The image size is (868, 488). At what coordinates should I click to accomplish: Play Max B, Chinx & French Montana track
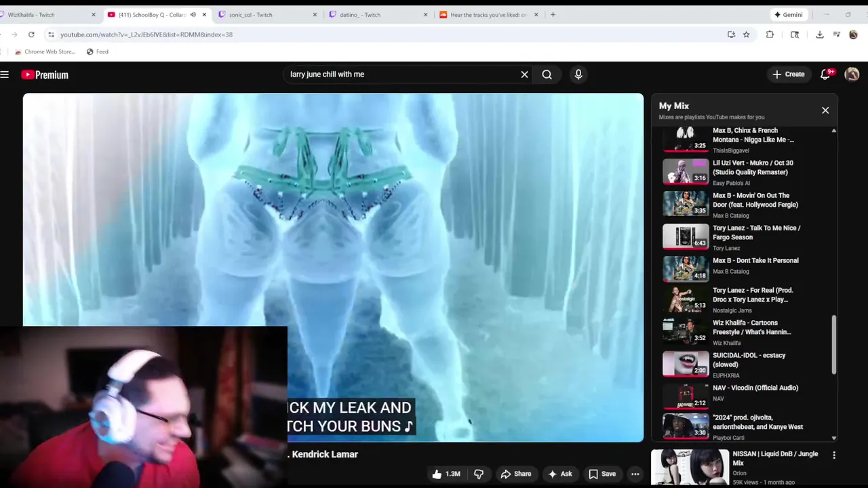(744, 140)
